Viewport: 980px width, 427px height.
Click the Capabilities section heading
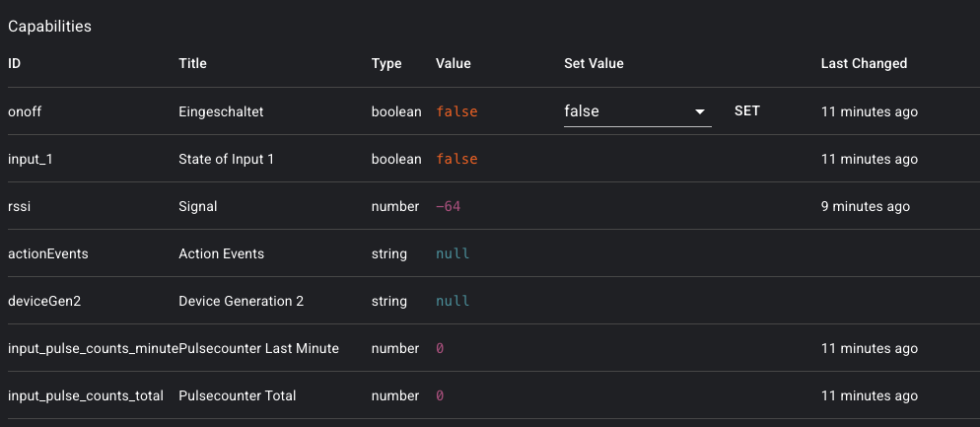(50, 27)
